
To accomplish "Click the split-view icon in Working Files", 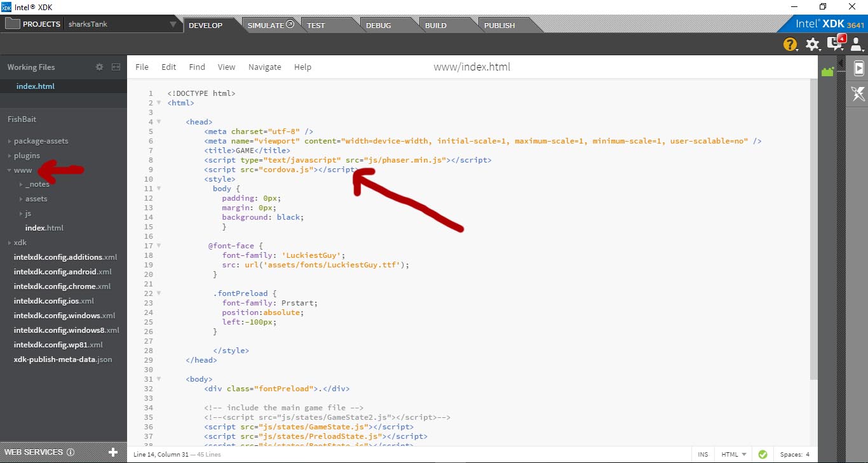I will click(x=116, y=67).
